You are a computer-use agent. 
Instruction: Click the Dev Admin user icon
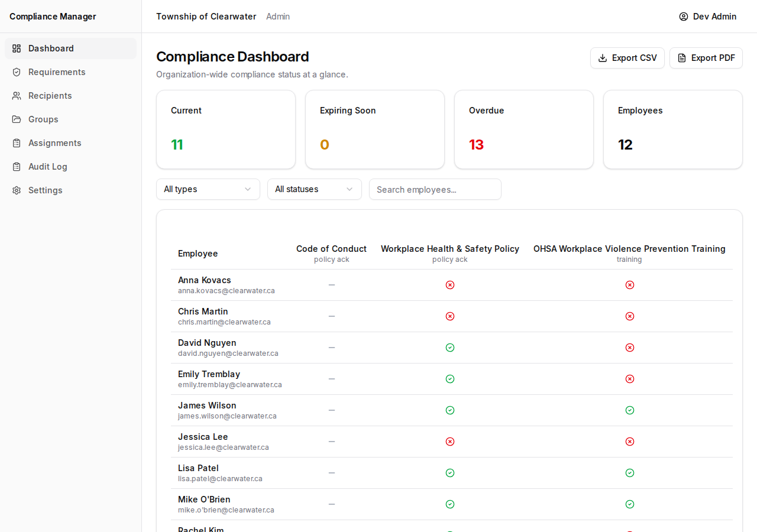[x=684, y=17]
